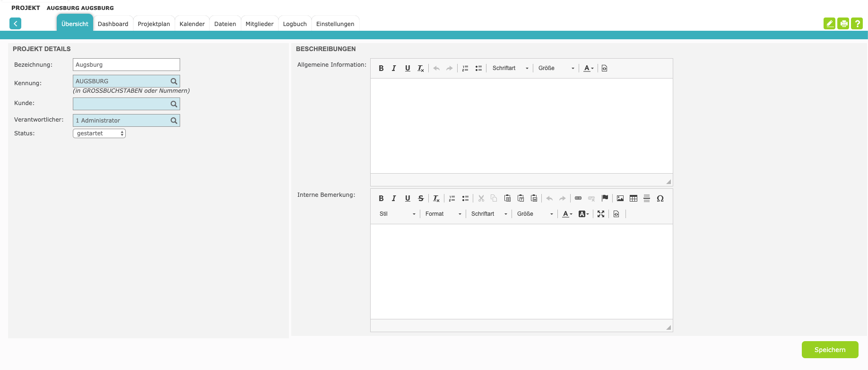The height and width of the screenshot is (370, 868).
Task: Open the Einstellungen tab
Action: coord(335,24)
